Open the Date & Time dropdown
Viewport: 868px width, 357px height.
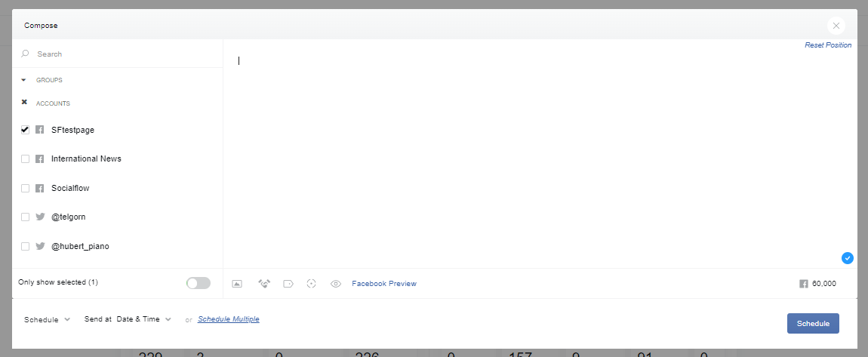[x=144, y=319]
